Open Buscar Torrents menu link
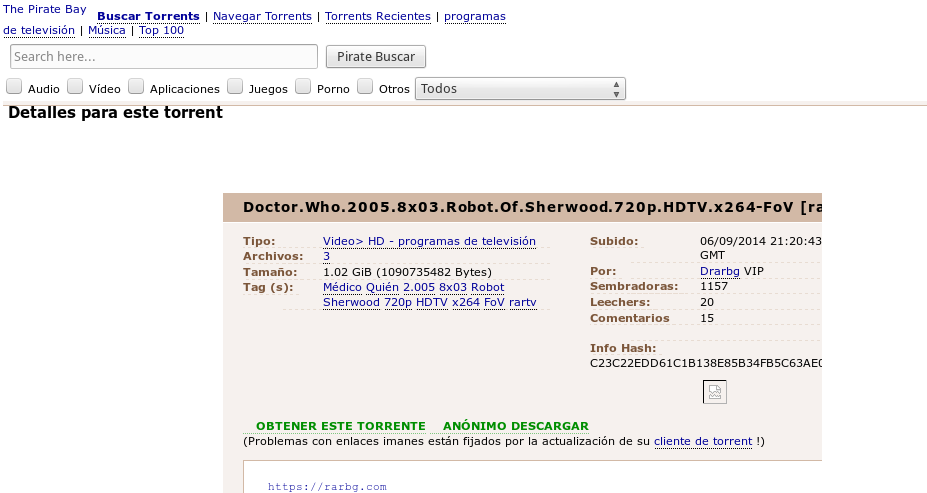Viewport: 927px width, 493px height. [x=148, y=17]
